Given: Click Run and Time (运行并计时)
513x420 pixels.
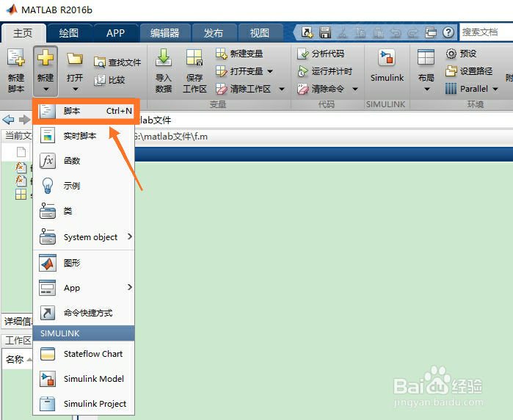Looking at the screenshot, I should pos(324,71).
